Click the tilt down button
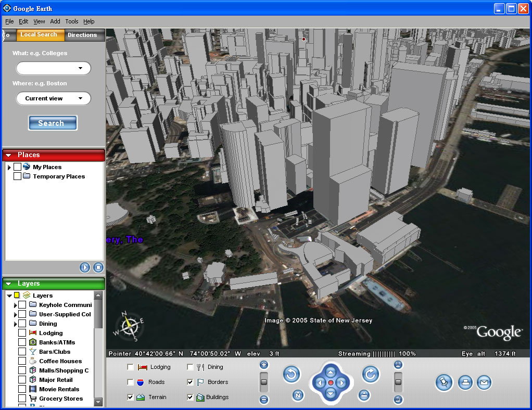 (x=398, y=400)
